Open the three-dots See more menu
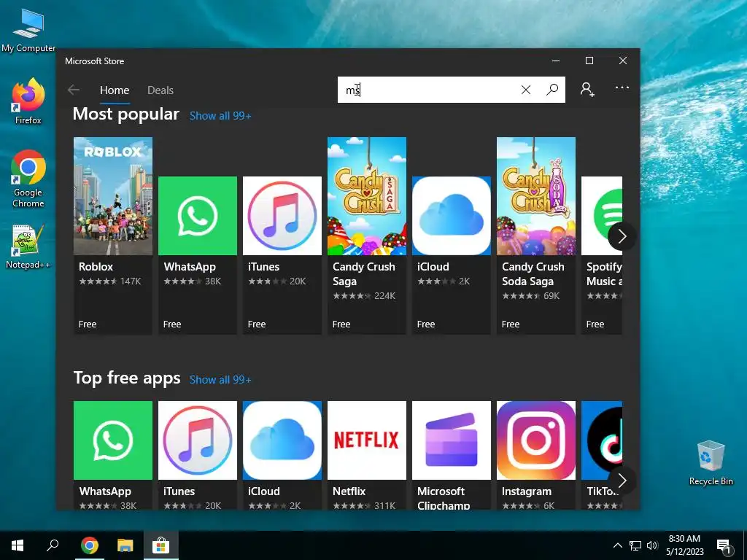 [622, 87]
